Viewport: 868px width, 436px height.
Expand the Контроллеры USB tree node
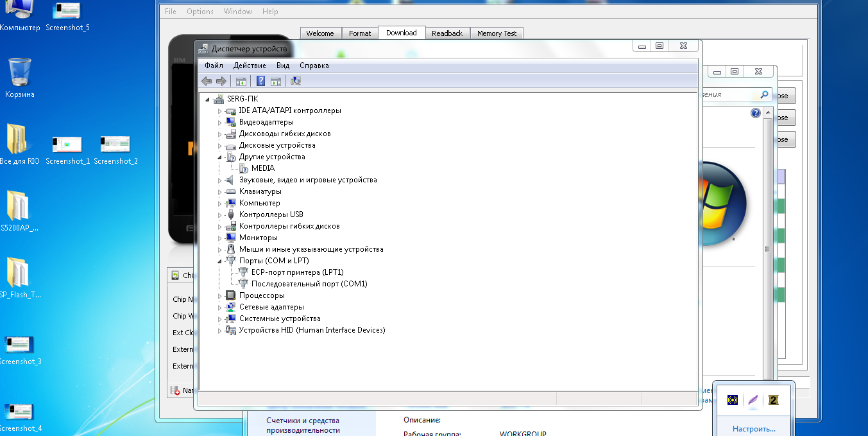(x=219, y=214)
